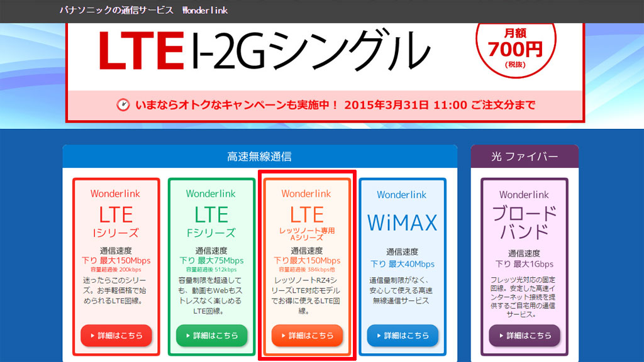Click the 迷ったらこのシリーズ description text
Screen dimensions: 644x362
115,290
